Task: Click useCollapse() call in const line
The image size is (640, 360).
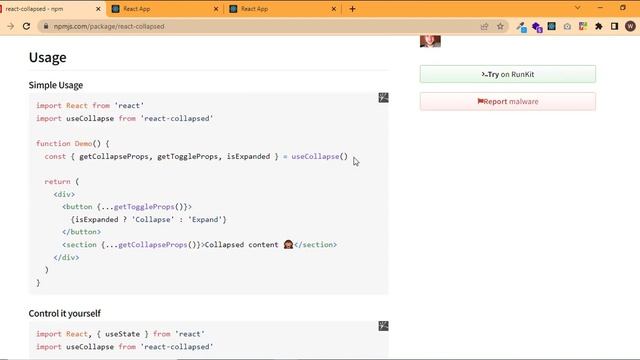Action: 320,156
